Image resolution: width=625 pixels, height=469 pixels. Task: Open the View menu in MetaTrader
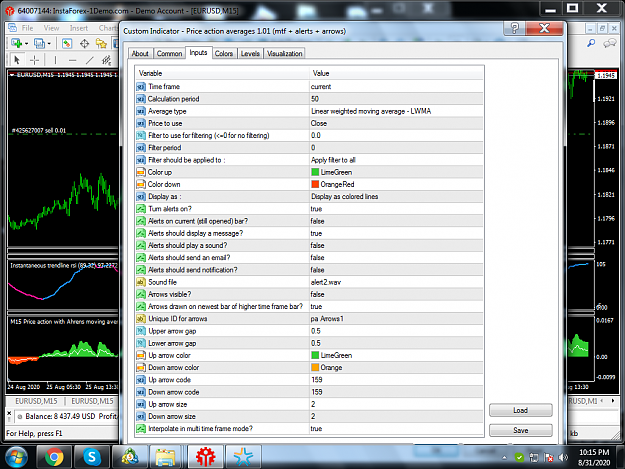[51, 28]
